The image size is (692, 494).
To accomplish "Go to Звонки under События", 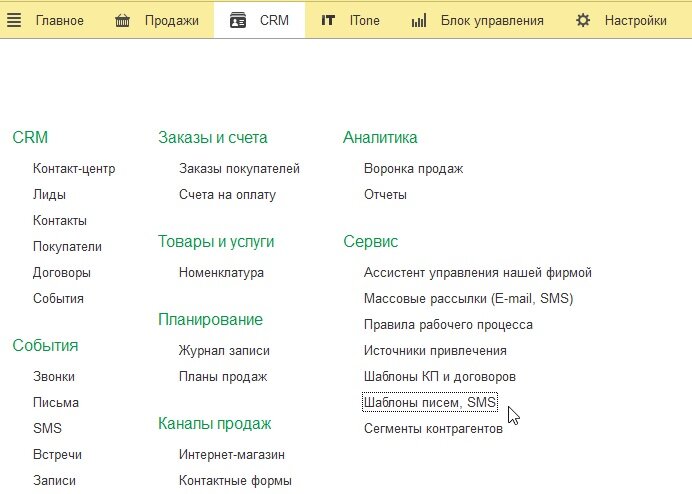I will tap(54, 376).
